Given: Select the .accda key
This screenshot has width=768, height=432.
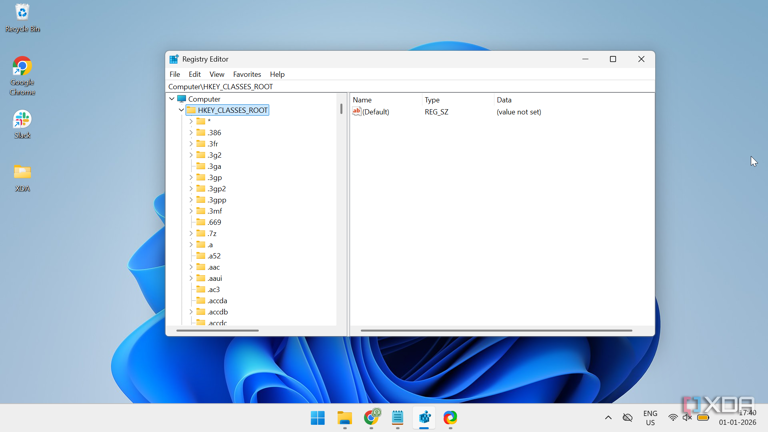Looking at the screenshot, I should pyautogui.click(x=217, y=301).
